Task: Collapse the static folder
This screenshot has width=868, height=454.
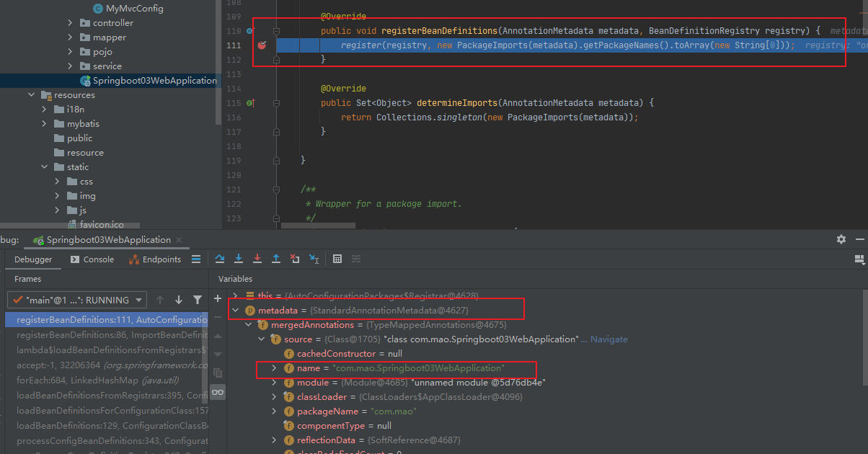Action: click(x=45, y=167)
